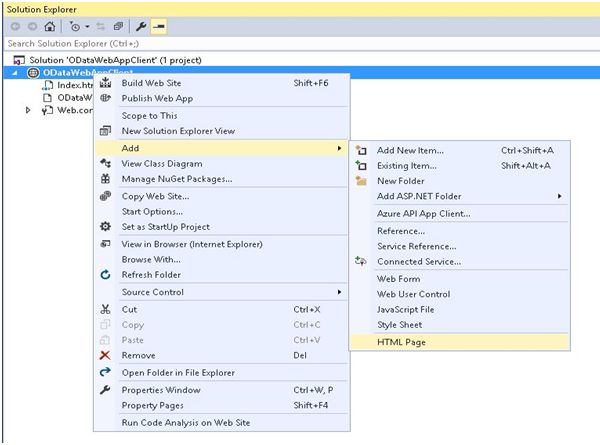Screen dimensions: 600x445
Task: Click the Refresh Folder icon entry
Action: click(105, 274)
